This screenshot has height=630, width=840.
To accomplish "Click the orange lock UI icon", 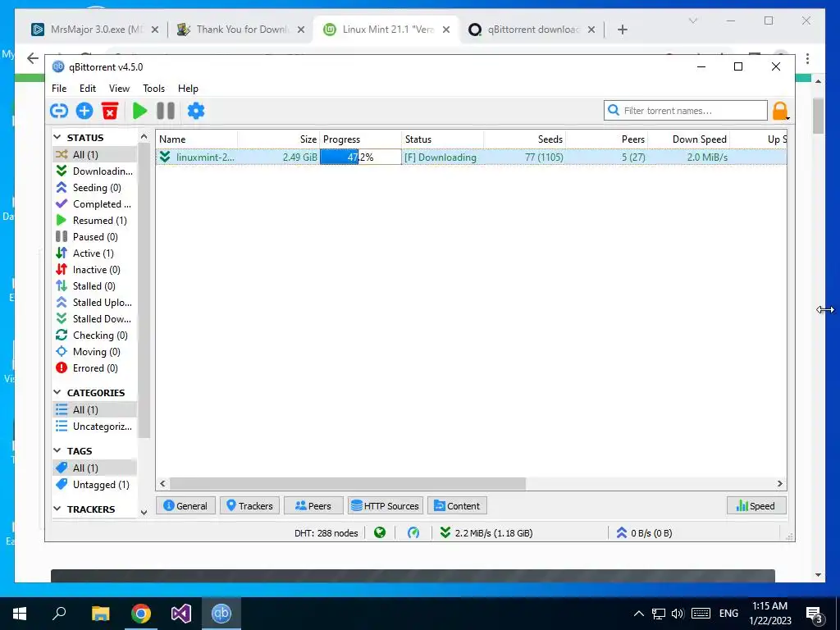I will pyautogui.click(x=780, y=111).
